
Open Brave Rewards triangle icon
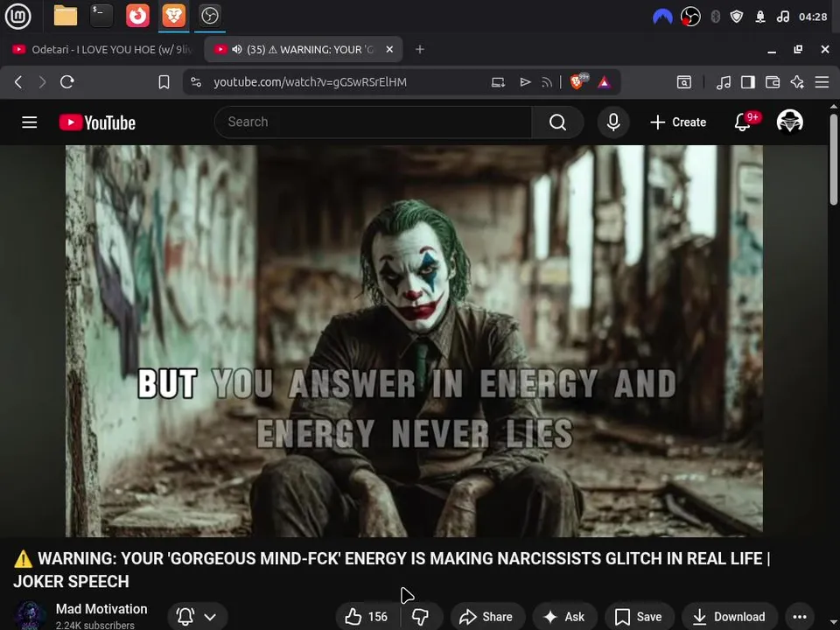coord(605,82)
